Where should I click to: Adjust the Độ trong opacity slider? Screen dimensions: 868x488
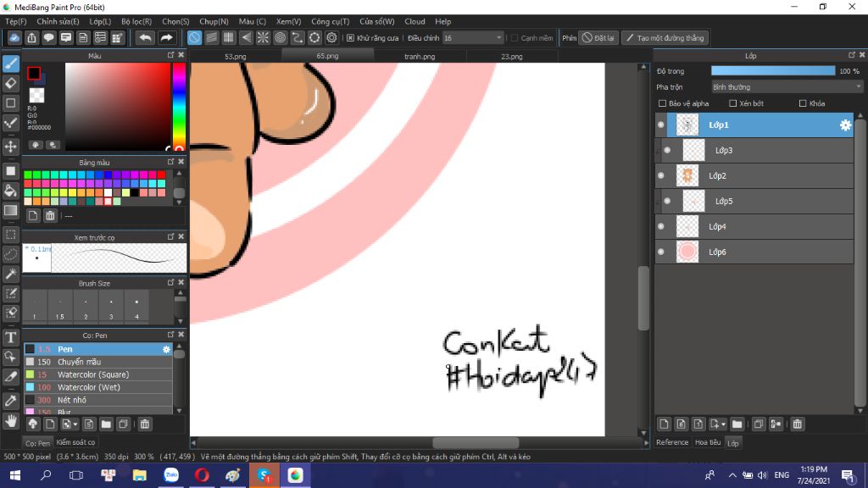tap(773, 71)
